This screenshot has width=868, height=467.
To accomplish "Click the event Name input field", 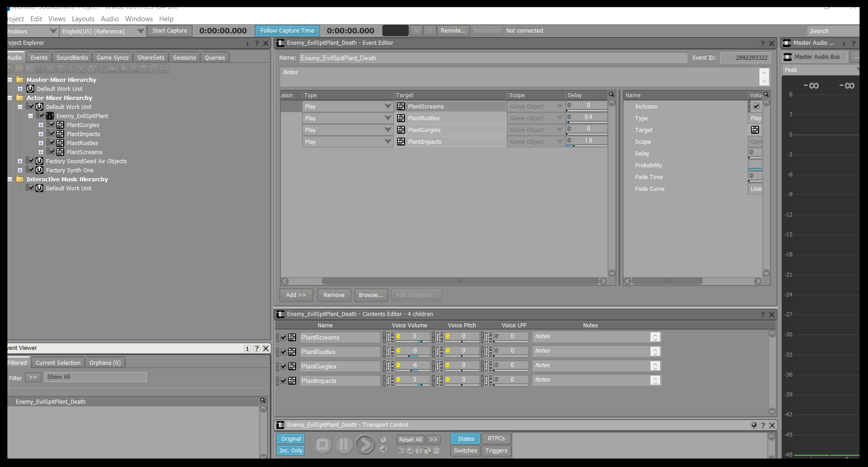I will (x=493, y=58).
